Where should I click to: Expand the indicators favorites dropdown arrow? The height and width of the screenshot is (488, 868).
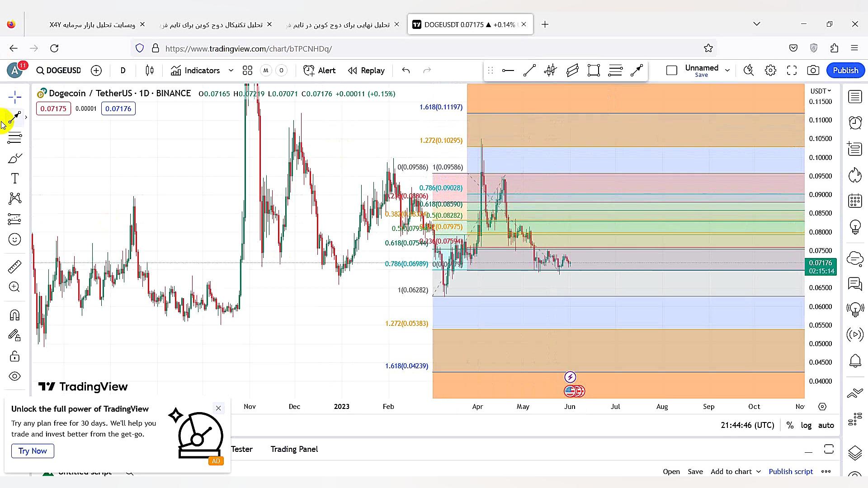point(231,70)
